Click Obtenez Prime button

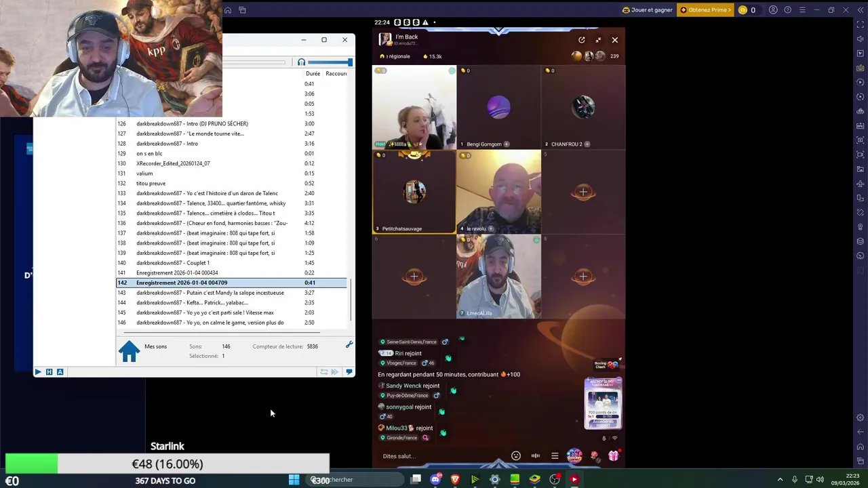tap(706, 10)
